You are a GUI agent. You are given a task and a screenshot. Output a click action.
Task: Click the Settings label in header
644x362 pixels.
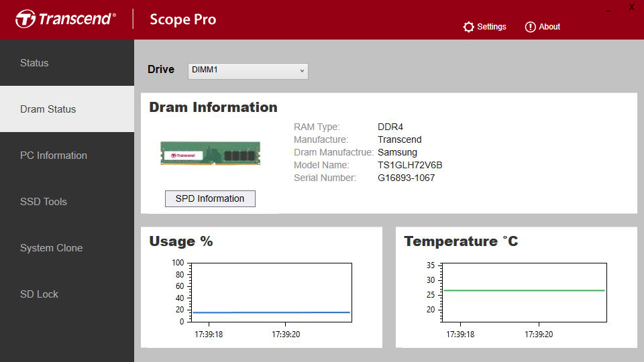pyautogui.click(x=492, y=27)
